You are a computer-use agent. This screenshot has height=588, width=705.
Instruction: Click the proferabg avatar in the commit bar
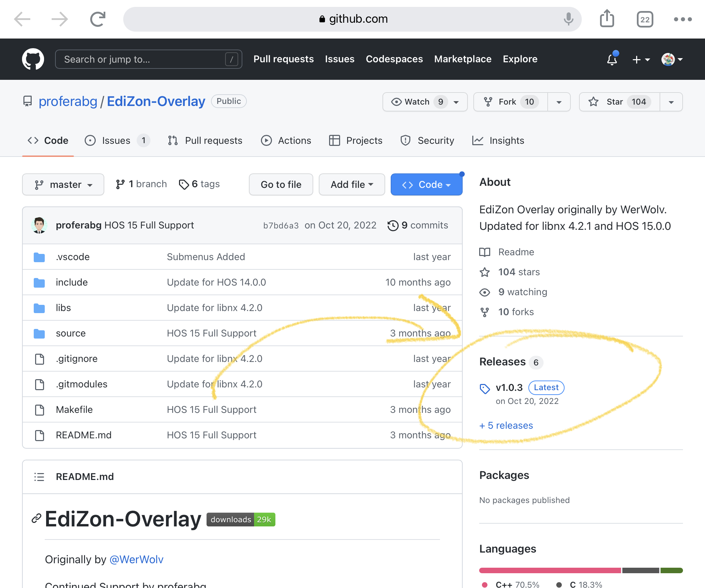coord(39,225)
